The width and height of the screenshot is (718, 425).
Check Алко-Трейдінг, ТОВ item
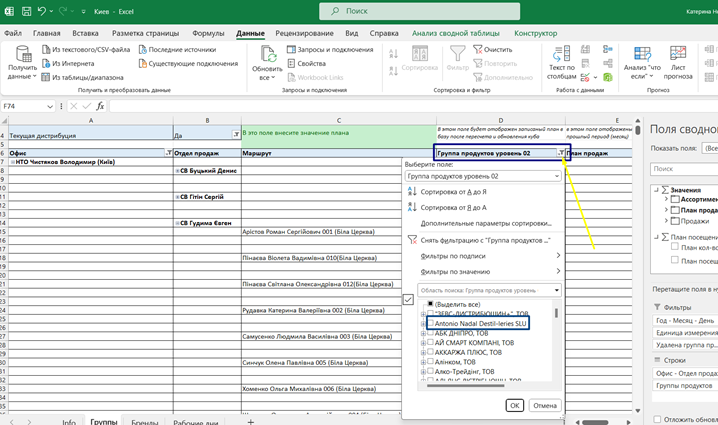[x=430, y=371]
